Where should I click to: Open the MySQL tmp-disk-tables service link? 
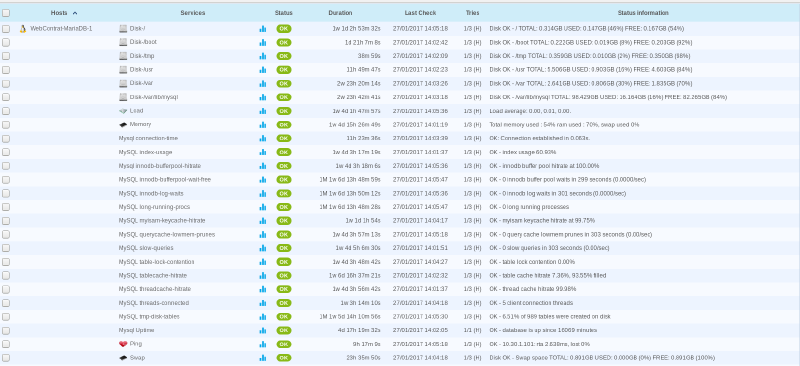click(x=149, y=317)
